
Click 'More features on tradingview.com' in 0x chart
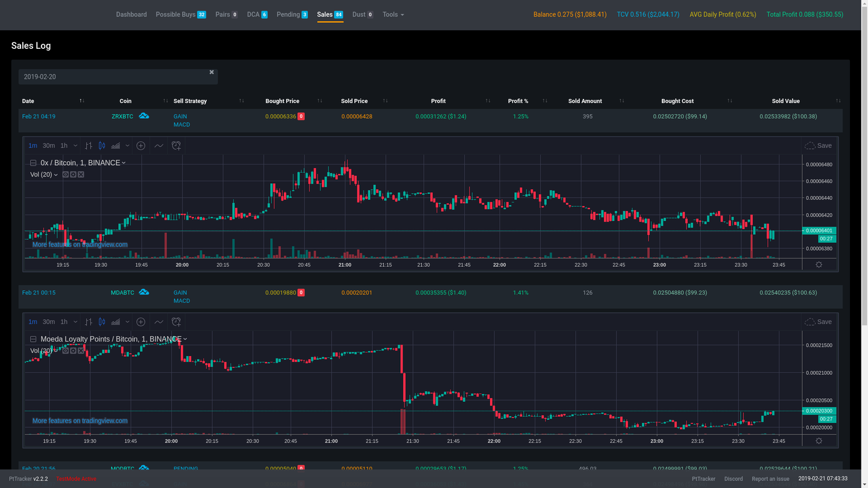click(x=80, y=245)
